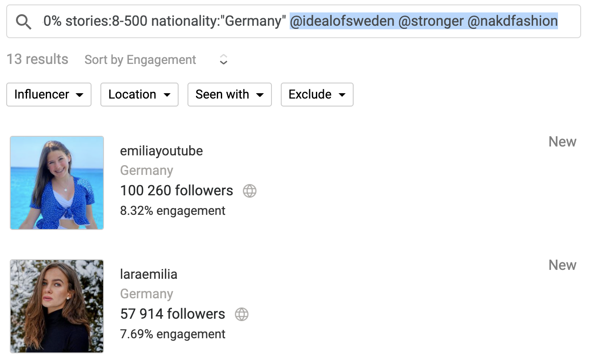
Task: Expand the Seen with filter dropdown
Action: click(x=230, y=94)
